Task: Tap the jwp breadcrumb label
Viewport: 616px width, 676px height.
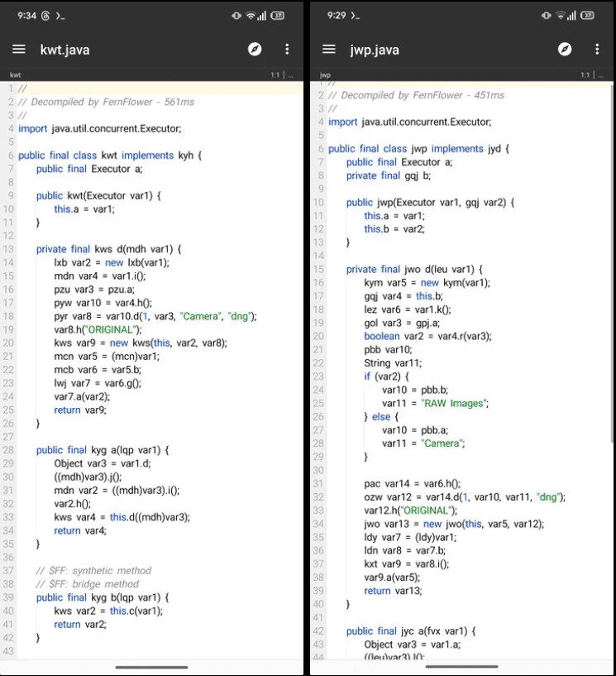Action: (x=325, y=75)
